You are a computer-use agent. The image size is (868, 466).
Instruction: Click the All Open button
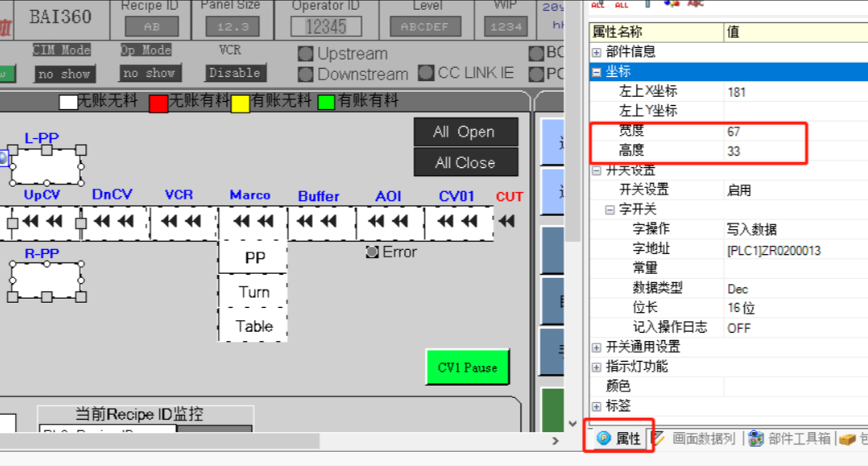(x=465, y=132)
